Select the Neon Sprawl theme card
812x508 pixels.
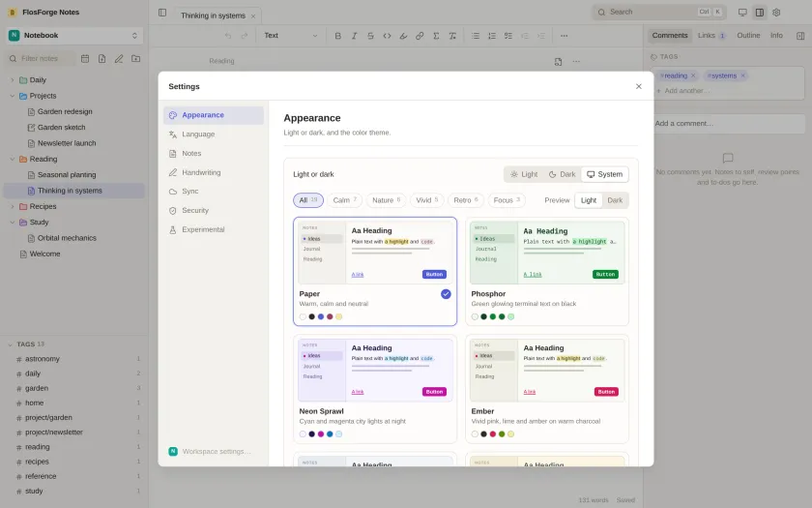coord(375,389)
